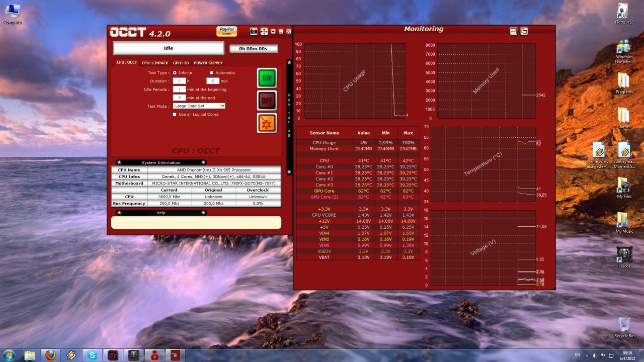
Task: Open the OCCT title bar dropdown arrow
Action: (x=273, y=31)
